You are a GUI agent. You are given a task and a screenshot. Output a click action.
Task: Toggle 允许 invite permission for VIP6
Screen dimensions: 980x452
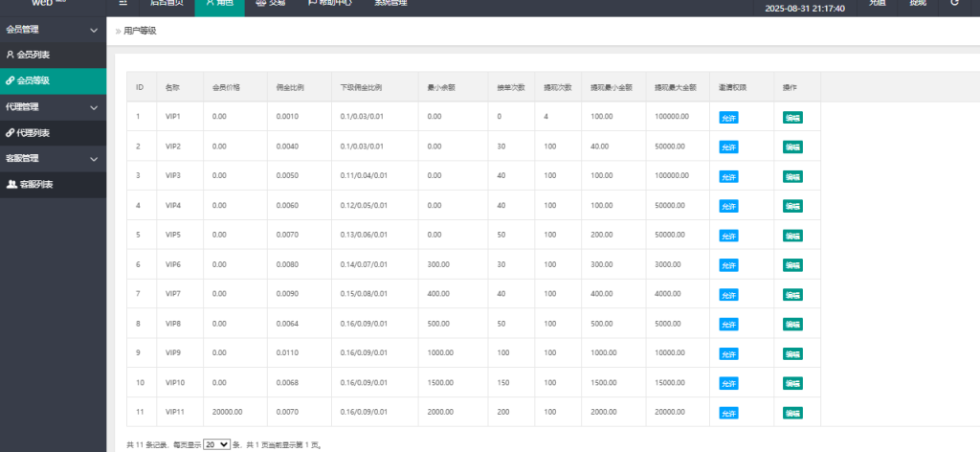729,265
